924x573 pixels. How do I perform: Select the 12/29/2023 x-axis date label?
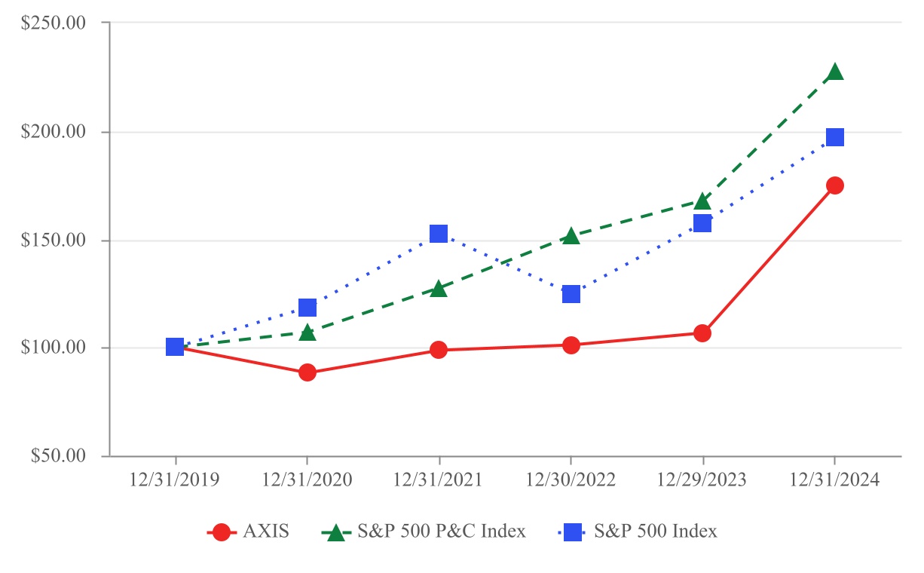(702, 480)
